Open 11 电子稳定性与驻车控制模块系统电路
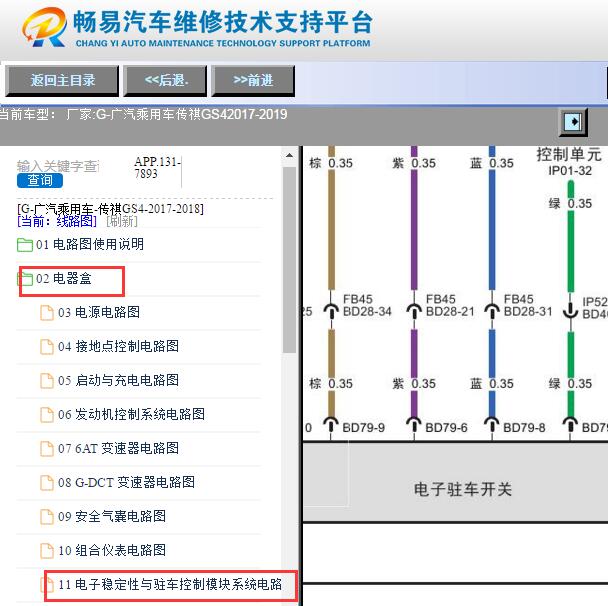This screenshot has width=608, height=606. click(x=170, y=584)
